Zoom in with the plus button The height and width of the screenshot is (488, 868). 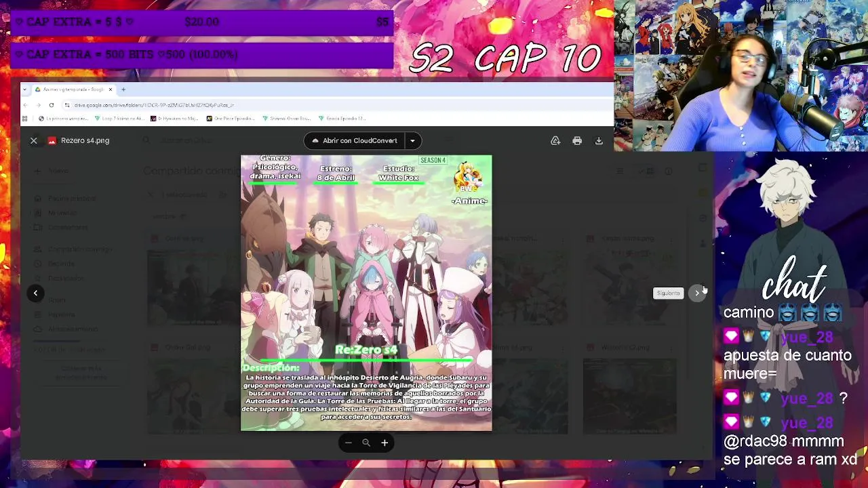click(384, 443)
